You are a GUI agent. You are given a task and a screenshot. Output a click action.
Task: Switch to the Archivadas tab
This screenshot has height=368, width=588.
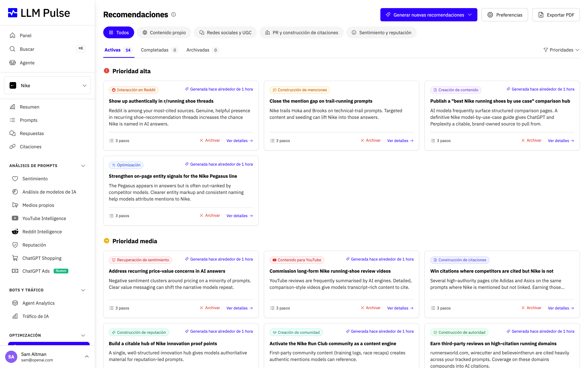pyautogui.click(x=203, y=50)
